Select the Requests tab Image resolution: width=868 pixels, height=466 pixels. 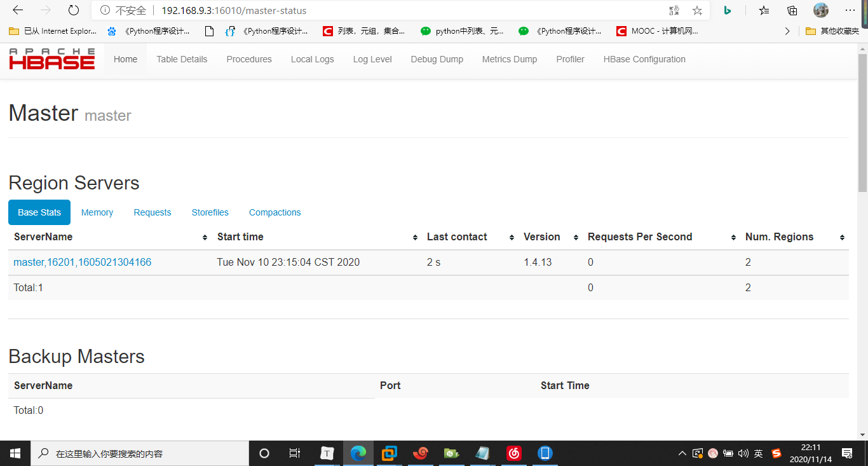(x=153, y=212)
